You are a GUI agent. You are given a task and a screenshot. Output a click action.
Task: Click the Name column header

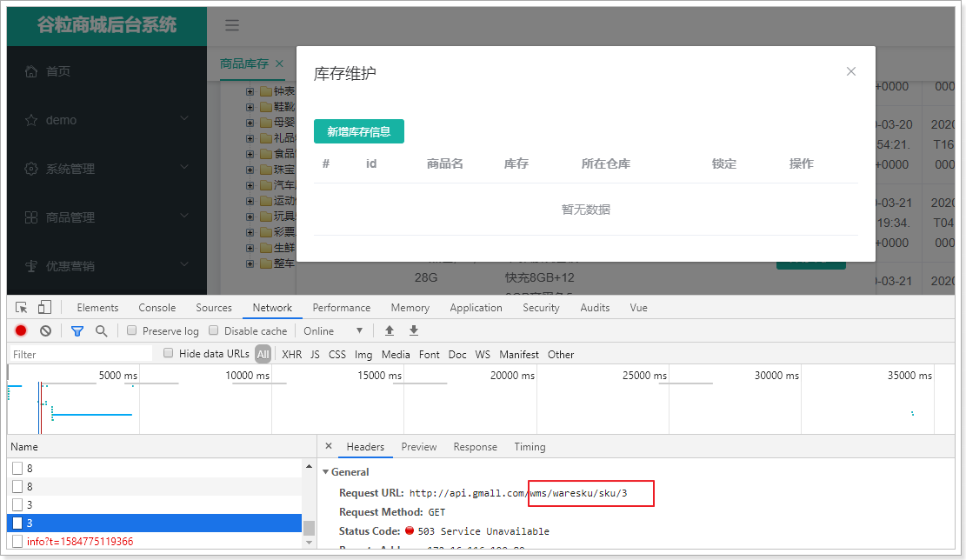[x=162, y=447]
